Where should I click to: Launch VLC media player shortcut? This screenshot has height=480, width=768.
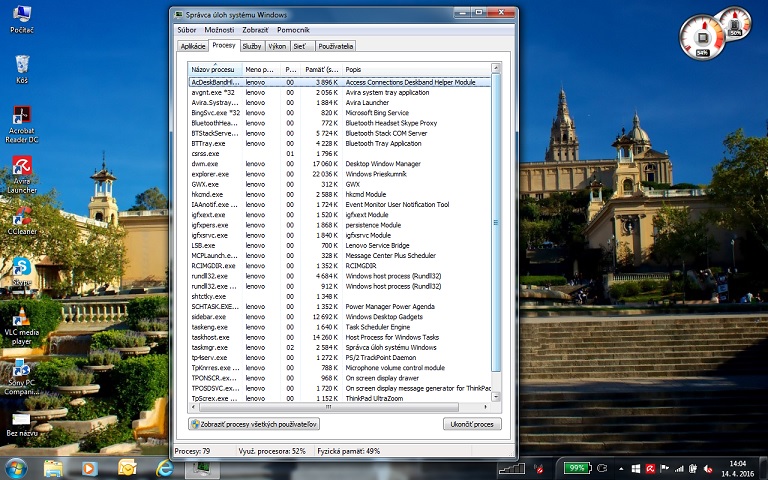22,326
